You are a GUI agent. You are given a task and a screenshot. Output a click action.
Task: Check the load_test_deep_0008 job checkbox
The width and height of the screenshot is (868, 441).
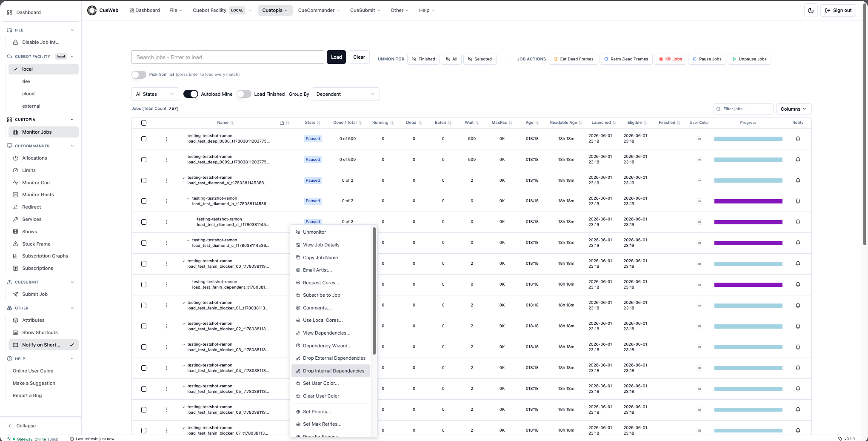tap(144, 139)
